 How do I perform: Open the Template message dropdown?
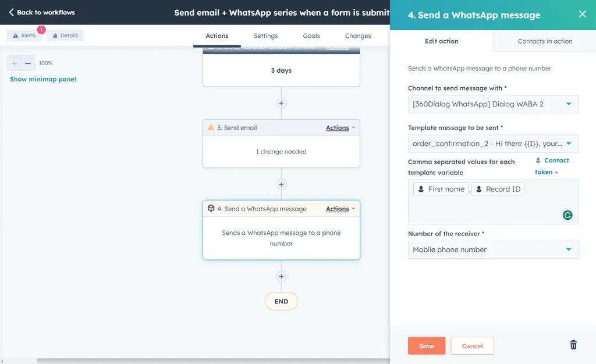pyautogui.click(x=494, y=144)
